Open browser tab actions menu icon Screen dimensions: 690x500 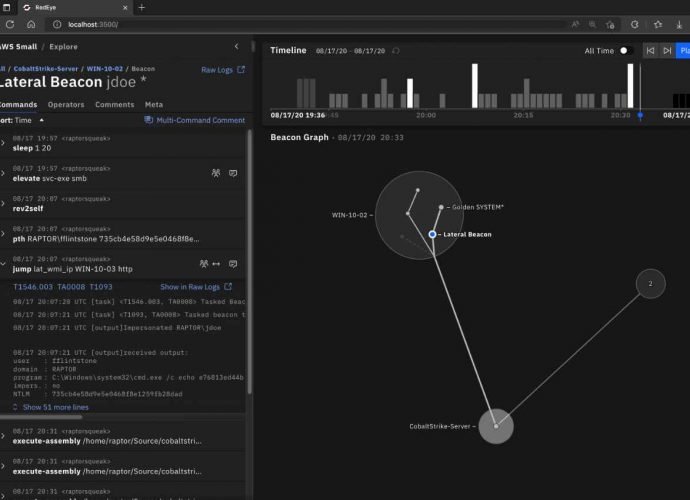pyautogui.click(x=6, y=7)
